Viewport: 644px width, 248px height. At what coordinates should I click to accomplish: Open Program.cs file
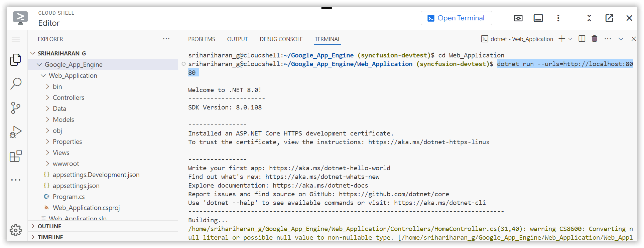[x=69, y=197]
